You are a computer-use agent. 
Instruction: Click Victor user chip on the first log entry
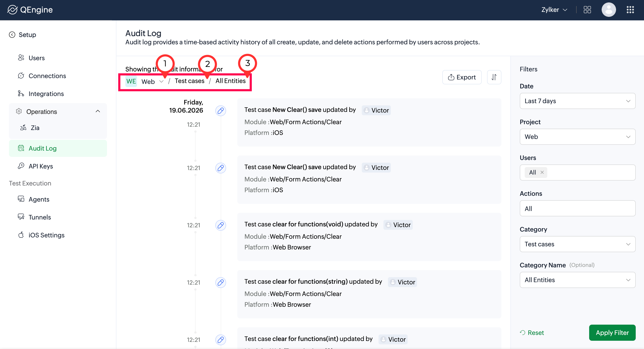point(376,110)
